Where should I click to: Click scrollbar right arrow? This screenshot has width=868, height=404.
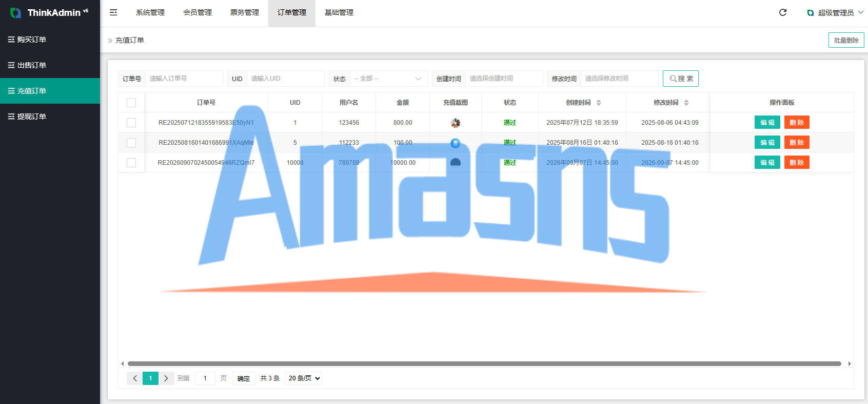click(x=850, y=363)
